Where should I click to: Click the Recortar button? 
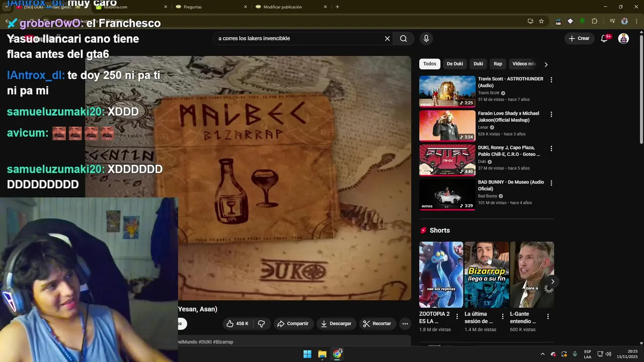point(377,324)
